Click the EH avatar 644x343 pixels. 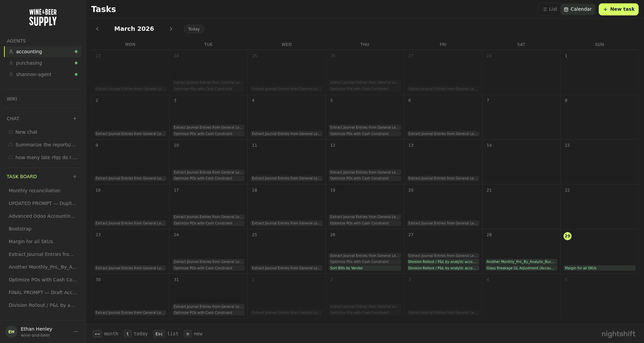(x=11, y=331)
